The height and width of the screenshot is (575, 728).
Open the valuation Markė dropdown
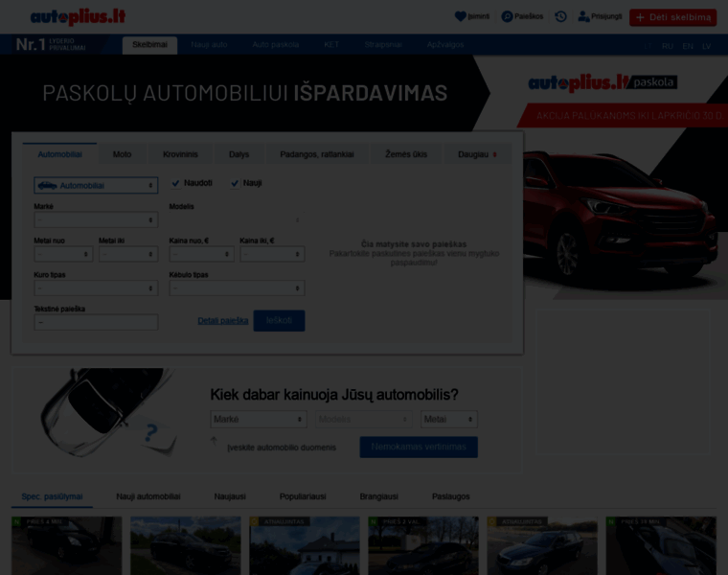click(258, 419)
